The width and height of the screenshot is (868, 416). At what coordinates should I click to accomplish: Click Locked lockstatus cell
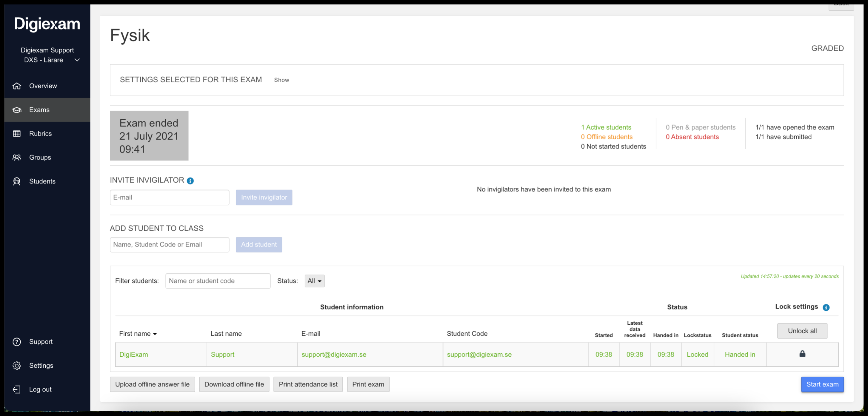coord(698,354)
